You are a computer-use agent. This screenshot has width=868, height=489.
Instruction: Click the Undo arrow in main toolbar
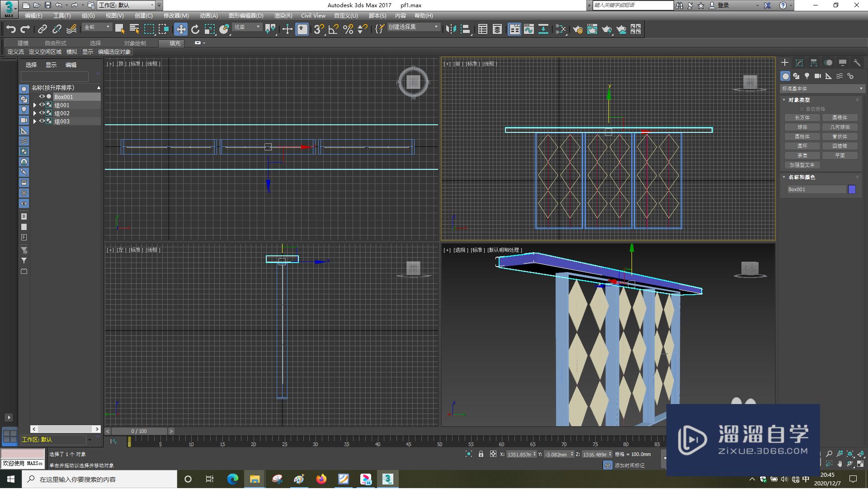click(x=11, y=29)
